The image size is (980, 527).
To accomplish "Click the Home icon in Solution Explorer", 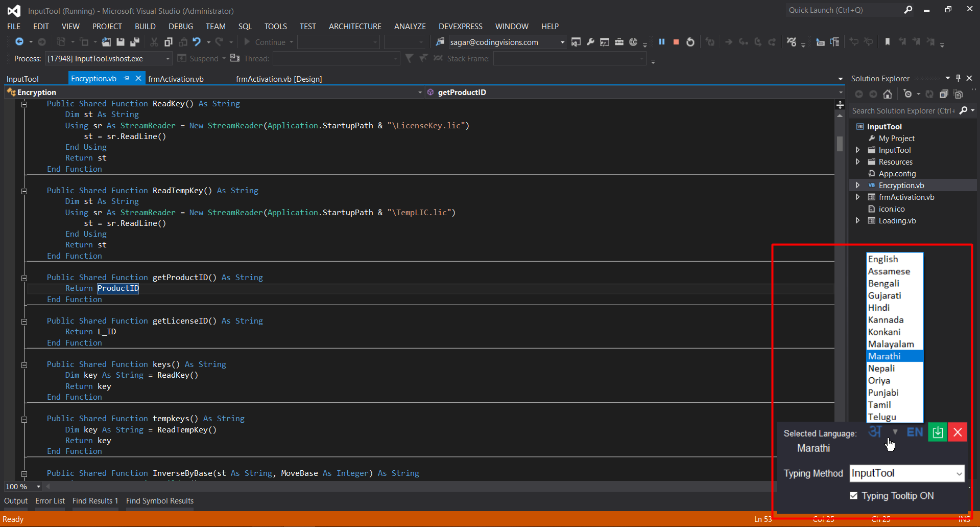I will (x=888, y=94).
